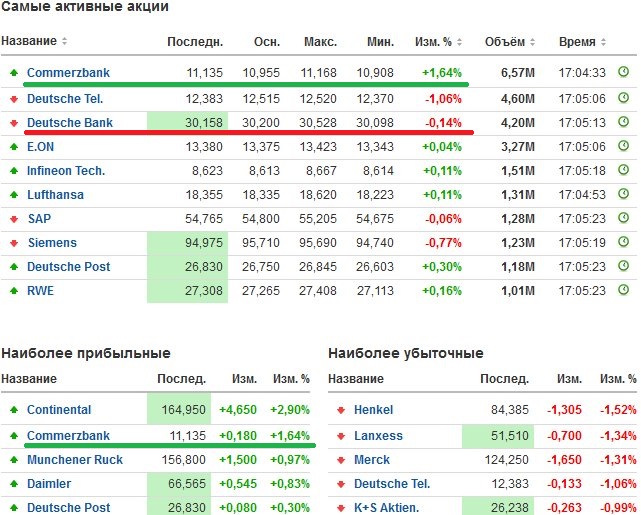Click Munchener Ruck last price 156,800
The width and height of the screenshot is (641, 515).
point(184,460)
